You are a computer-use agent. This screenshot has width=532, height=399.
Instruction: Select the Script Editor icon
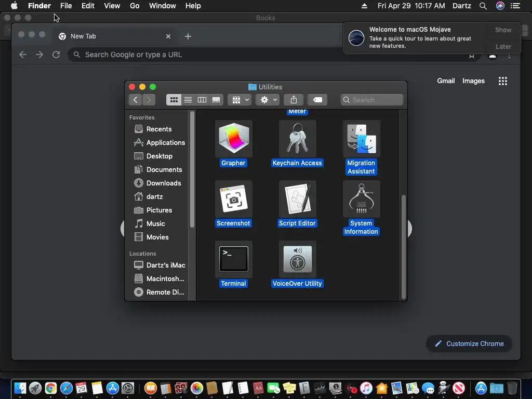coord(297,199)
